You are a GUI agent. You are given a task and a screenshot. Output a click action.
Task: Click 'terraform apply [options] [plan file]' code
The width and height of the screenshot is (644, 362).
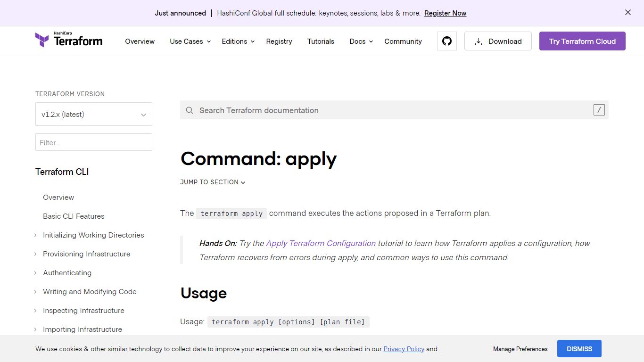(x=289, y=321)
